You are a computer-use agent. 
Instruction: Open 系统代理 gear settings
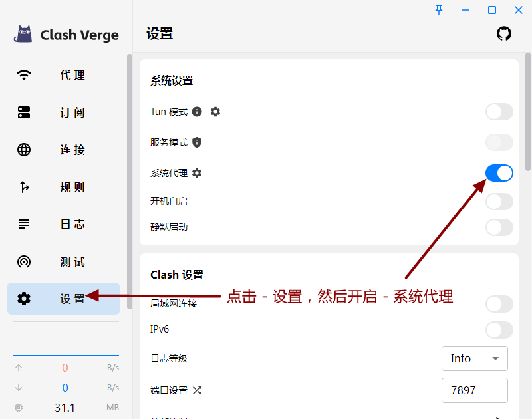[197, 173]
